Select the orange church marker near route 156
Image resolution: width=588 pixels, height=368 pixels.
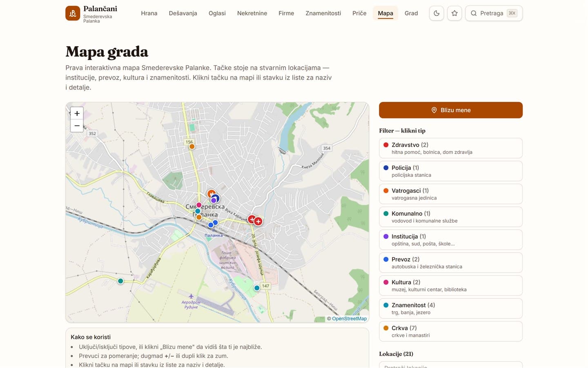click(x=192, y=146)
